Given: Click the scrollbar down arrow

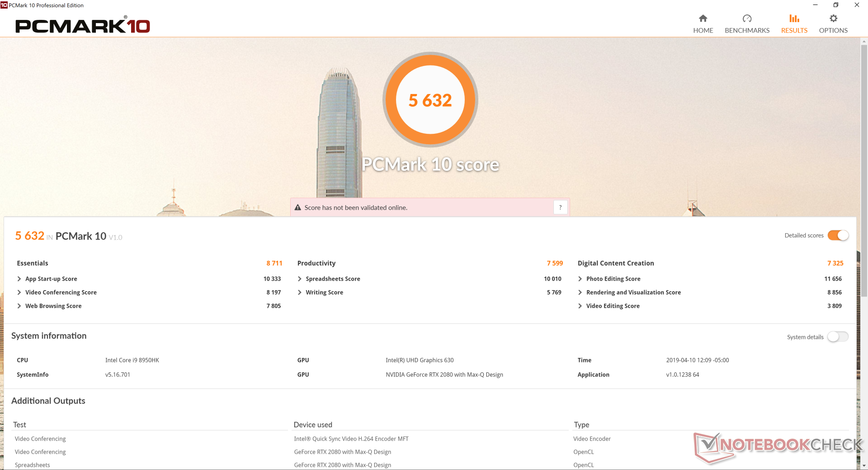Looking at the screenshot, I should [864, 465].
